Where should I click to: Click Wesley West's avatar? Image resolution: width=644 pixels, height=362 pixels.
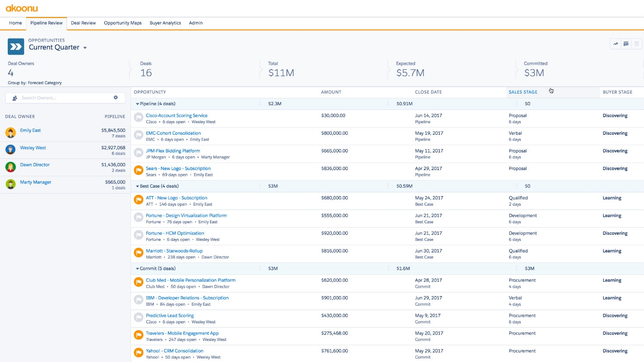(11, 150)
